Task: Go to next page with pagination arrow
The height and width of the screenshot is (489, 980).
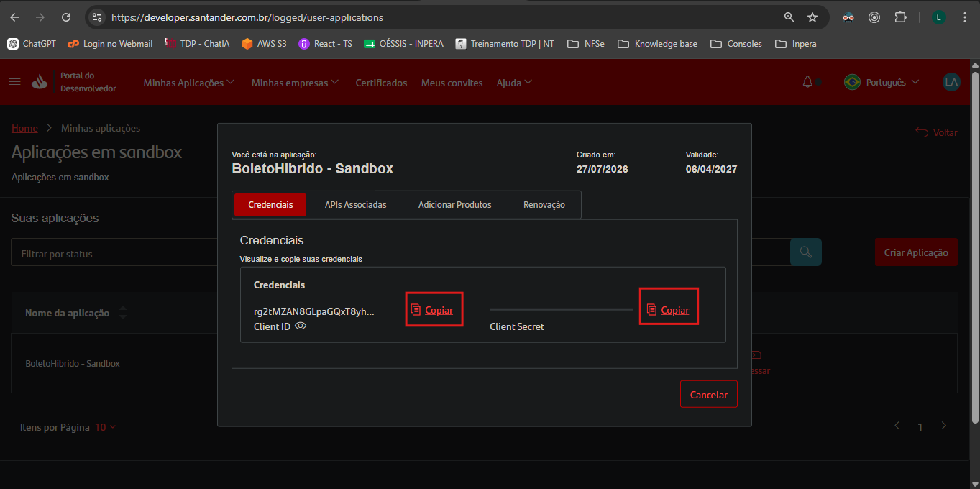Action: click(944, 426)
